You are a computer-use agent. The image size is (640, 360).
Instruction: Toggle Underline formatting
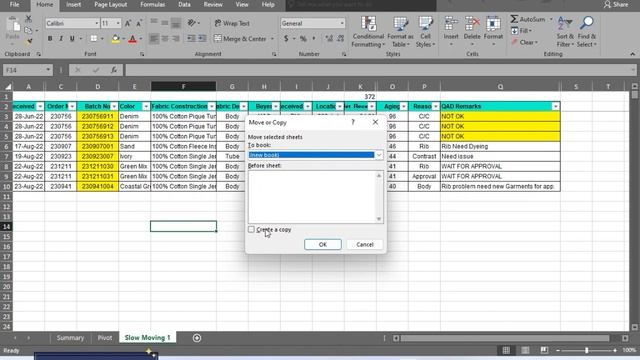click(72, 39)
